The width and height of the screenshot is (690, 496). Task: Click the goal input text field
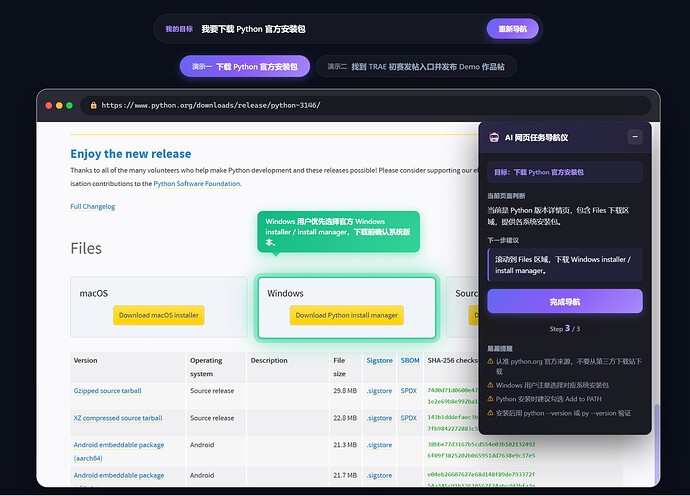pos(339,29)
